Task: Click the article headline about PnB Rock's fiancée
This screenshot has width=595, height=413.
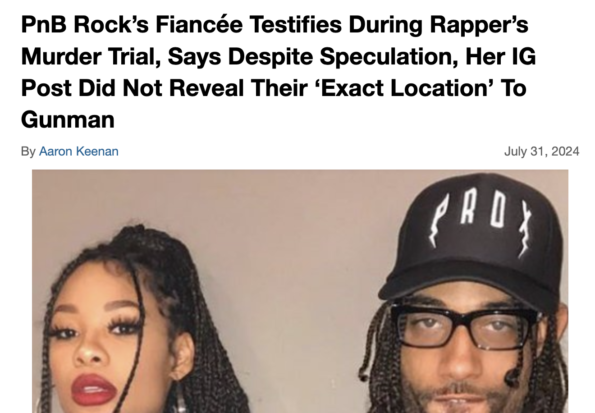Action: 279,72
